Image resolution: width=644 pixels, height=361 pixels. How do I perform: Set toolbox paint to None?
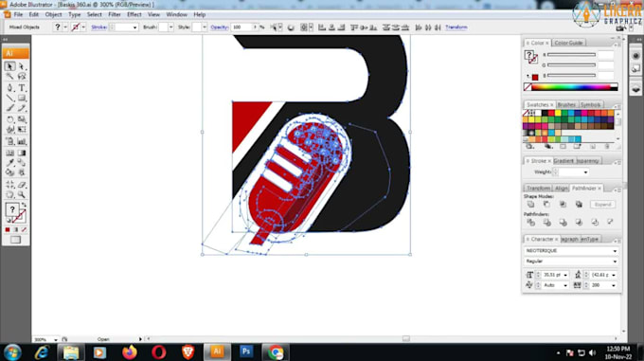click(x=24, y=229)
